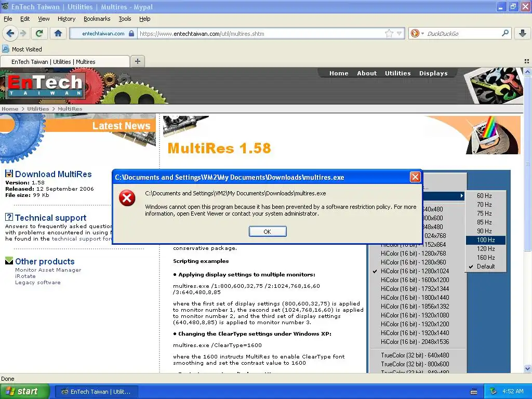532x399 pixels.
Task: Click the "Released: 12 September 2006" text
Action: tap(49, 189)
